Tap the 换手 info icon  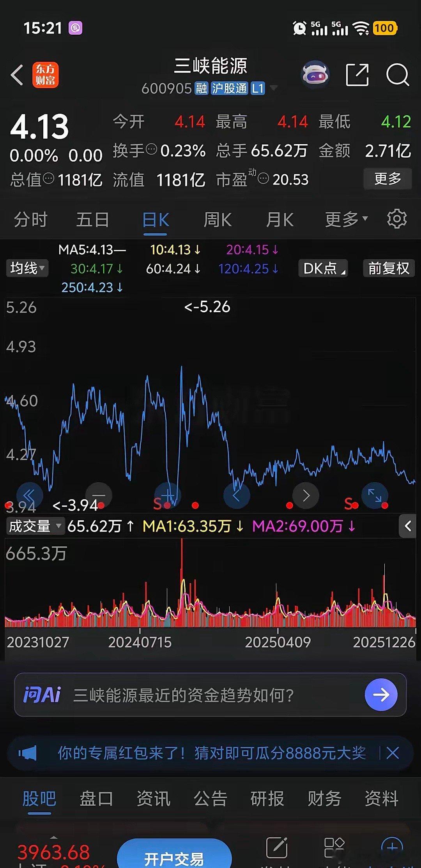pyautogui.click(x=151, y=149)
